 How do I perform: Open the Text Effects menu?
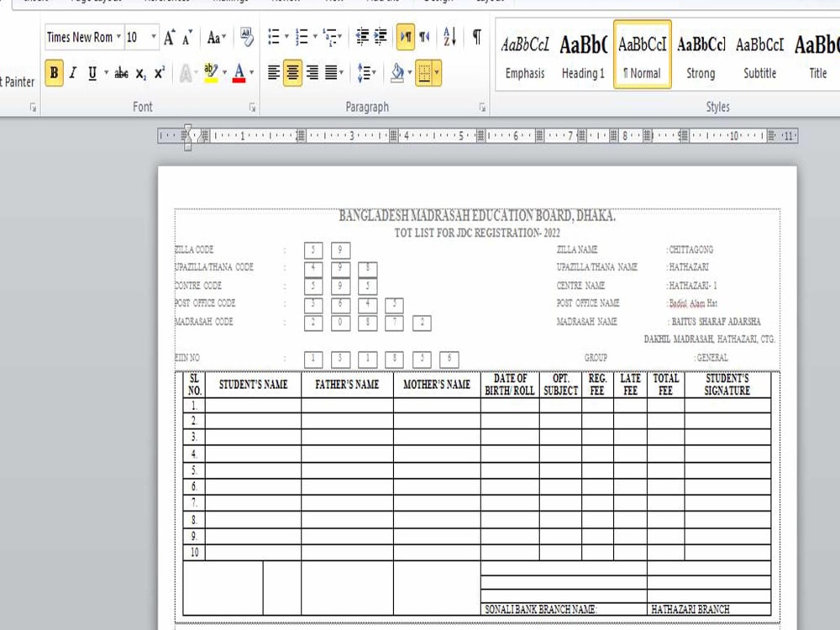188,73
